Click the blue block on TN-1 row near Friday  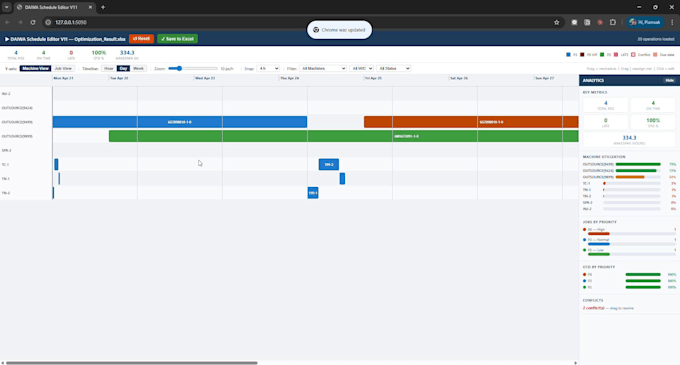pos(342,179)
